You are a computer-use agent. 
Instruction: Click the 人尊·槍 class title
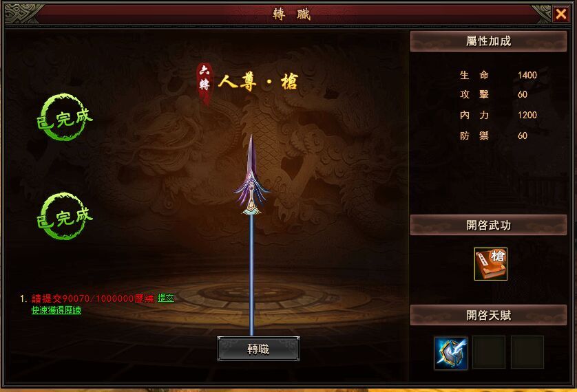pyautogui.click(x=258, y=82)
